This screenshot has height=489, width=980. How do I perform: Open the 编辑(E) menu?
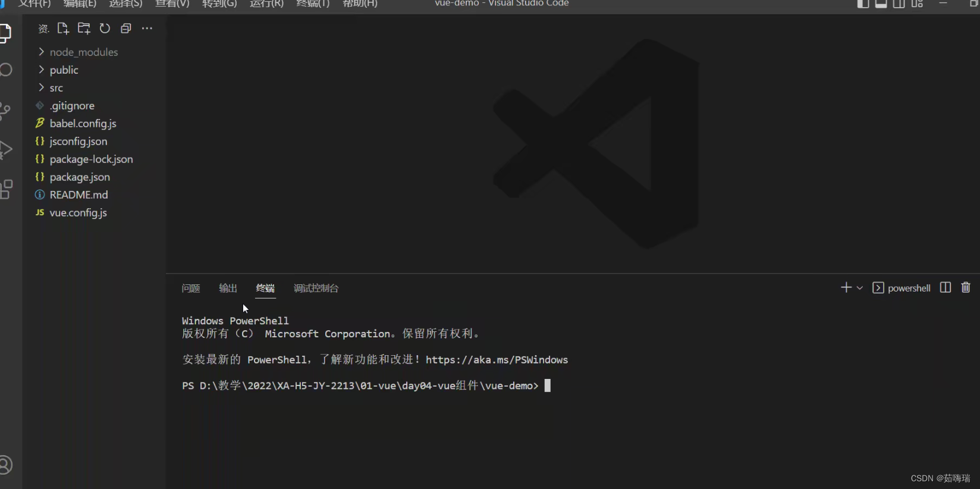pyautogui.click(x=80, y=4)
